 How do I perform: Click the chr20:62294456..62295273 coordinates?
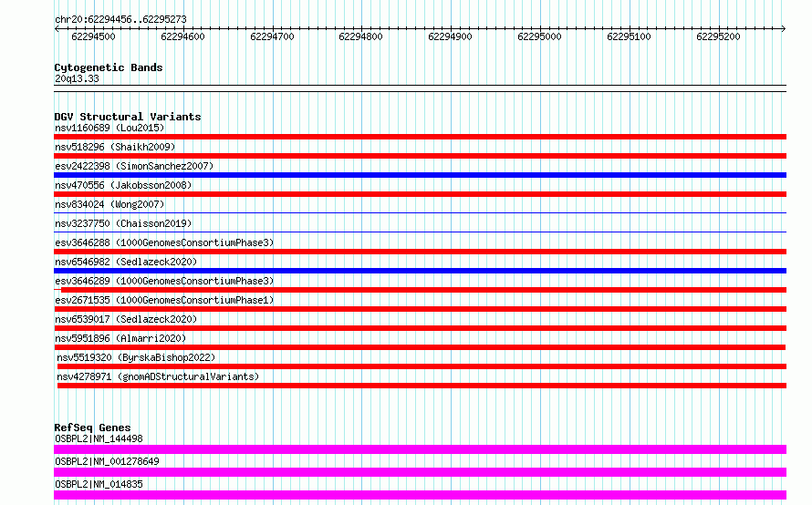coord(120,19)
